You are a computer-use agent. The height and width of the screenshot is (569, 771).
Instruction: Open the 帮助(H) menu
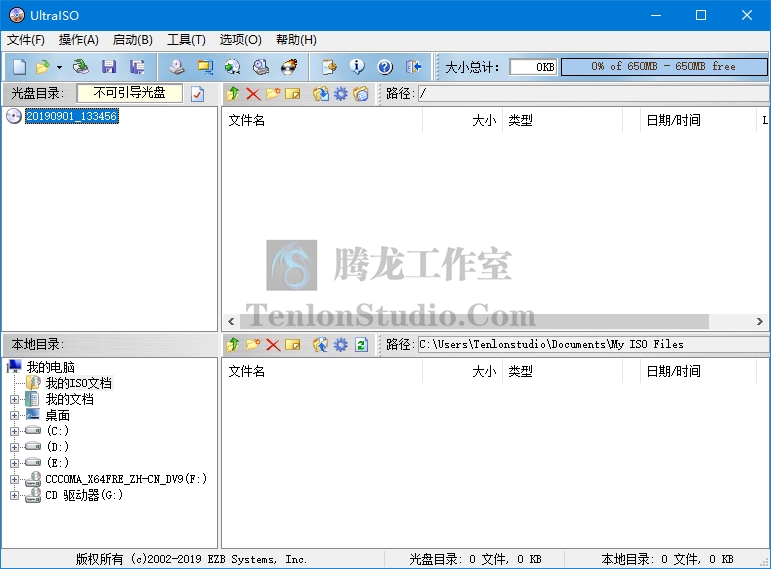(297, 40)
